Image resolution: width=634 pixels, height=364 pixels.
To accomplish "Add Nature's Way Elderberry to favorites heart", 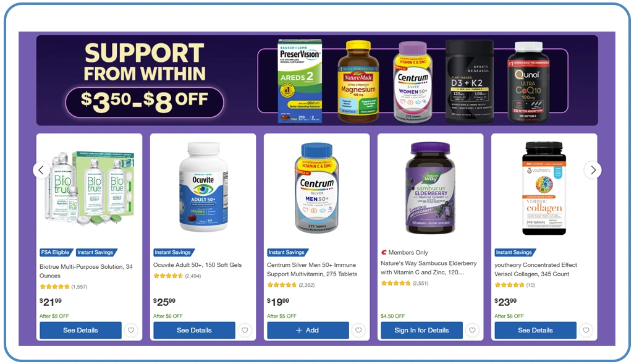I will coord(472,331).
